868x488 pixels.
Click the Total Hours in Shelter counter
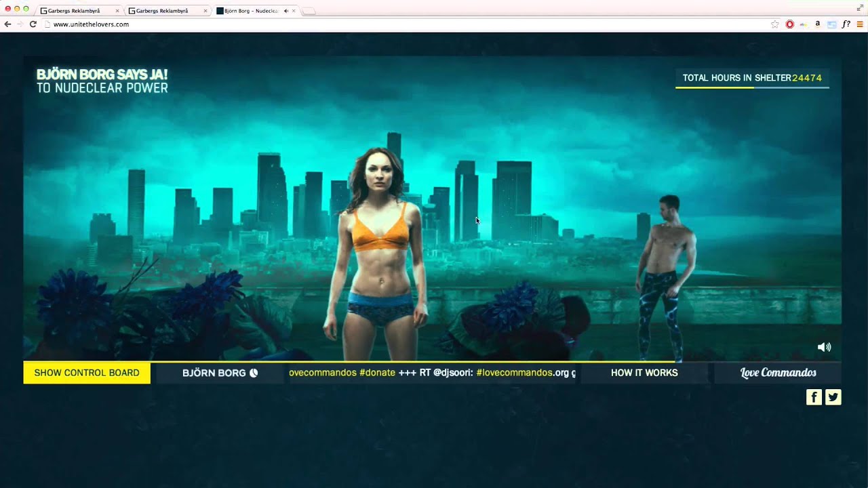pos(752,78)
